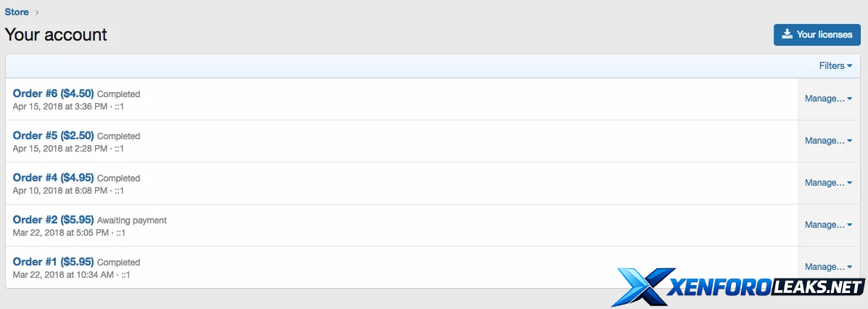Click the XenforoLeaks.net logo watermark

point(738,287)
